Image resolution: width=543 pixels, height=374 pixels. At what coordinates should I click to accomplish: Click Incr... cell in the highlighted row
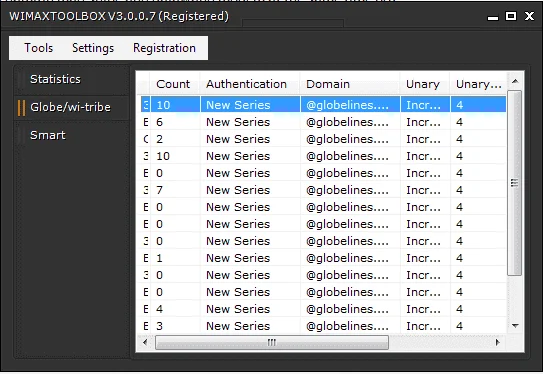(424, 105)
